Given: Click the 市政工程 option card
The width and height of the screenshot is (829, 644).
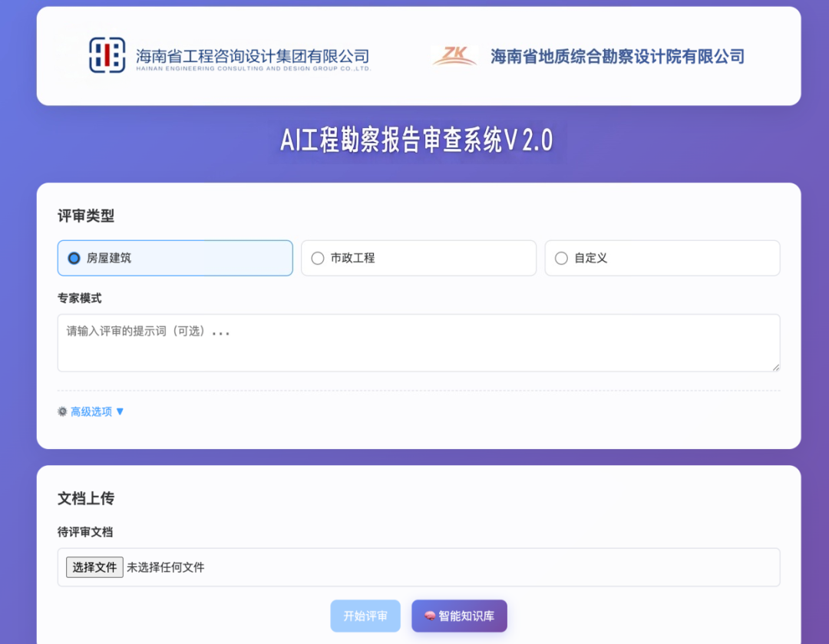Looking at the screenshot, I should pos(418,258).
